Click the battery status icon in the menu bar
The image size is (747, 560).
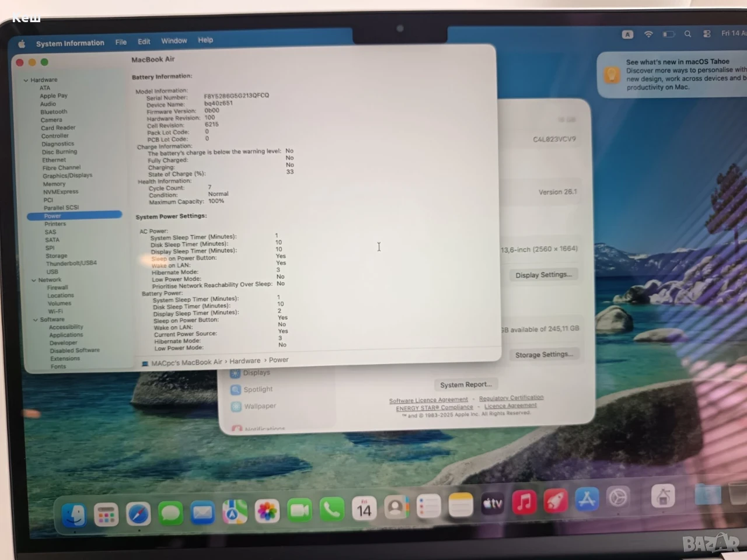coord(668,34)
